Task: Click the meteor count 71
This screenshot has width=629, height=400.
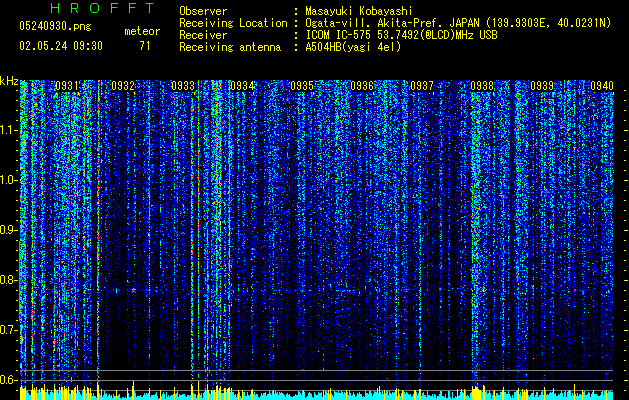Action: (x=145, y=46)
